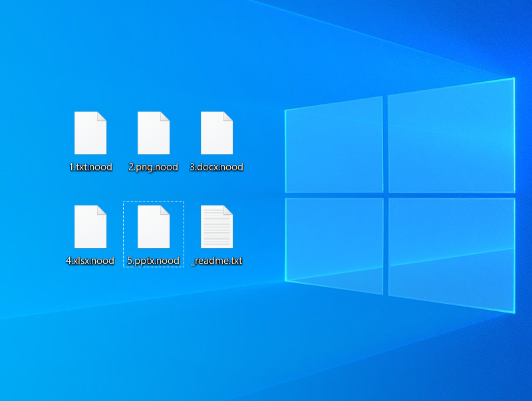Click the folded corner of _readme.txt icon
532x401 pixels.
[228, 210]
